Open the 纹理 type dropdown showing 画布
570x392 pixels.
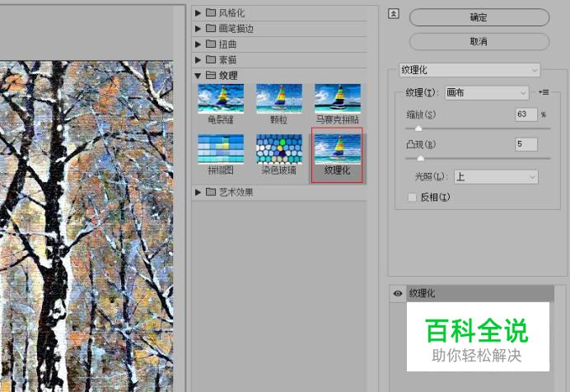pyautogui.click(x=487, y=92)
